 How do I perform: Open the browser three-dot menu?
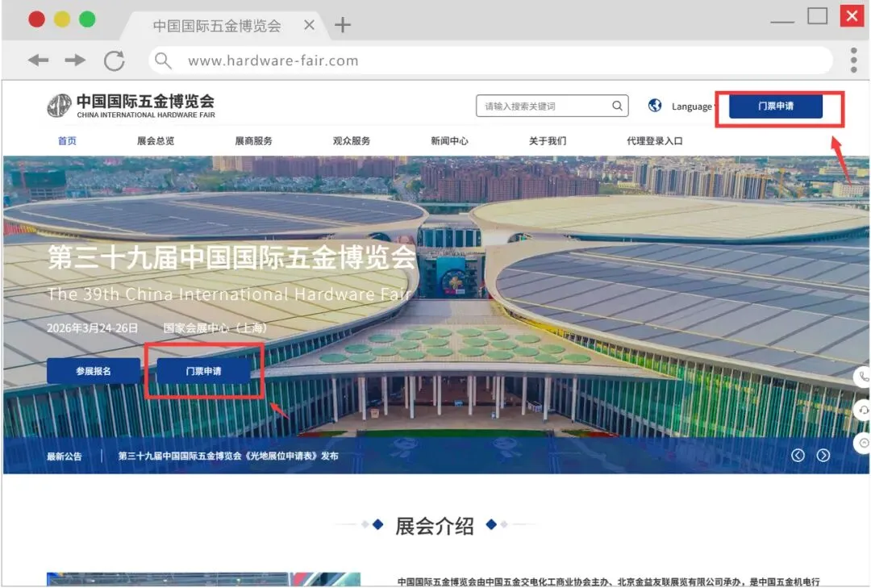coord(853,60)
